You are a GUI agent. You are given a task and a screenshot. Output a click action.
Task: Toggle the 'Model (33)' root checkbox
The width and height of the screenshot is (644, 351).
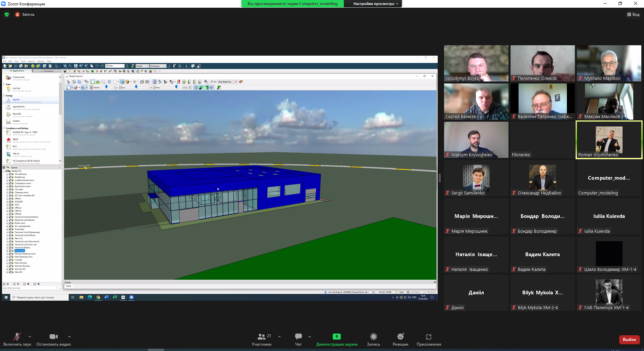tap(7, 171)
